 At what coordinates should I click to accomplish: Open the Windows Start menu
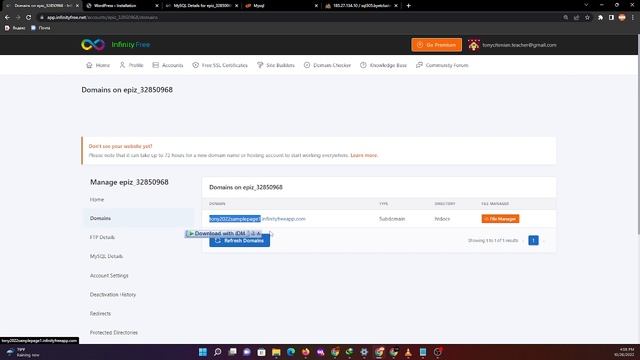(x=203, y=352)
